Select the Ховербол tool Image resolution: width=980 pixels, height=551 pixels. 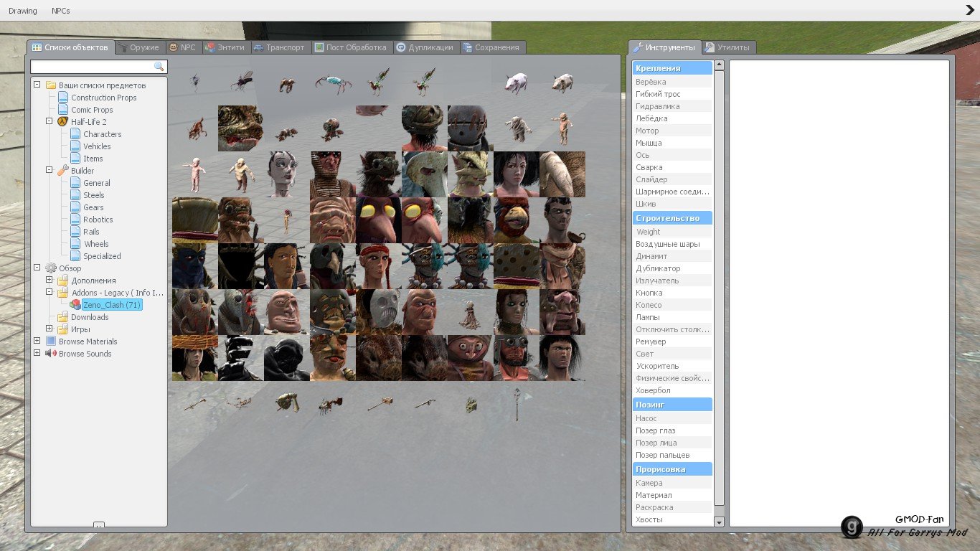(x=672, y=390)
